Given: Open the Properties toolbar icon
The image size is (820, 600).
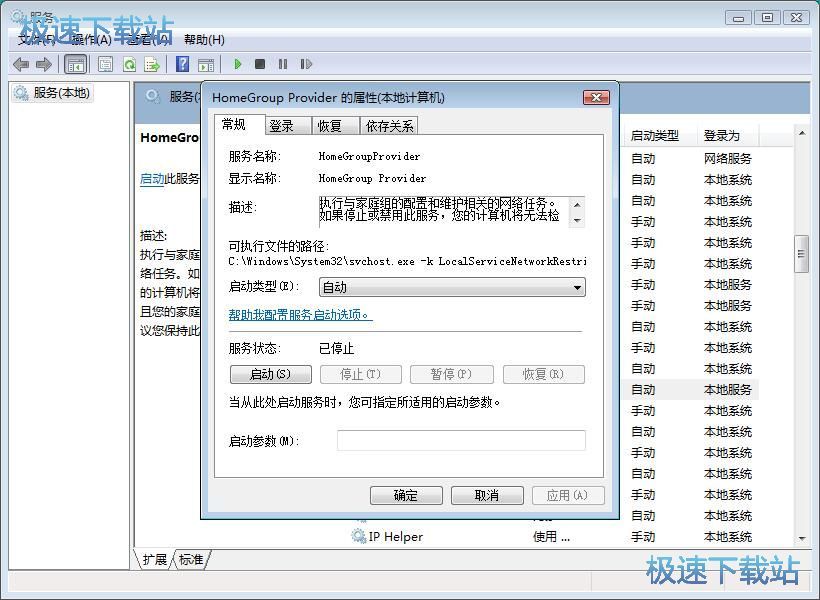Looking at the screenshot, I should [105, 64].
